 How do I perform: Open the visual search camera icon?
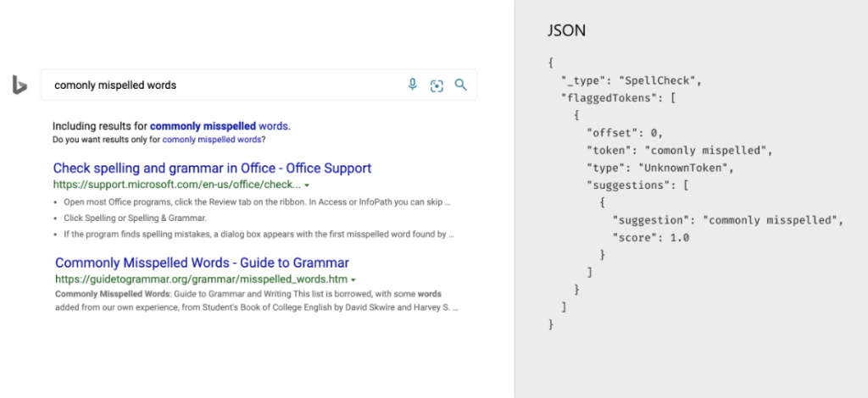(x=437, y=86)
